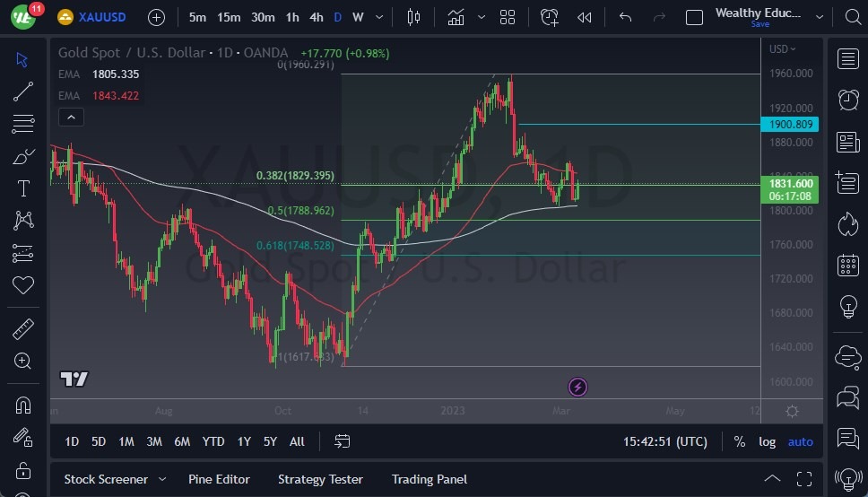Select the 4h timeframe button
Image resolution: width=868 pixels, height=497 pixels.
[x=317, y=17]
